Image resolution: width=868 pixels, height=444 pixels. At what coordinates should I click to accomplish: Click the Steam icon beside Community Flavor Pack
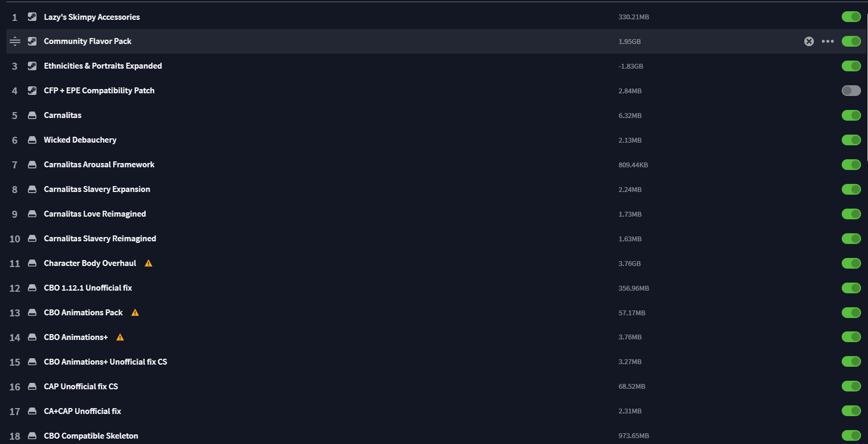pos(32,41)
